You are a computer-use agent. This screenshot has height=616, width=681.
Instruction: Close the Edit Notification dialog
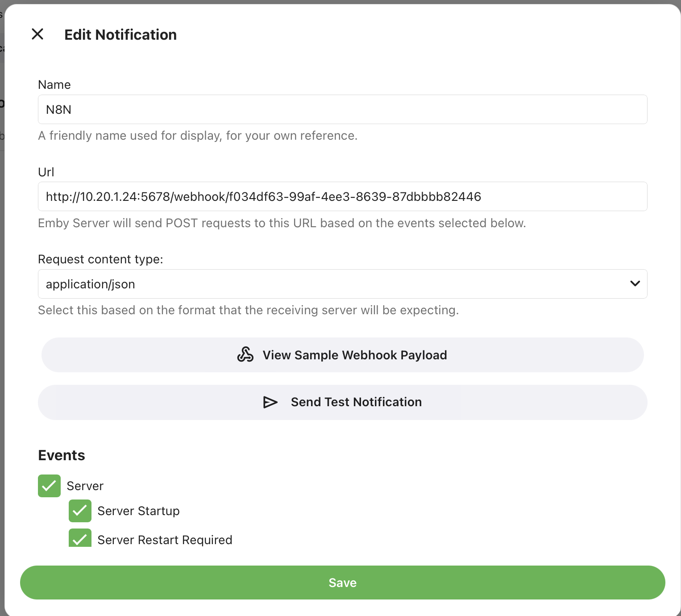(37, 34)
